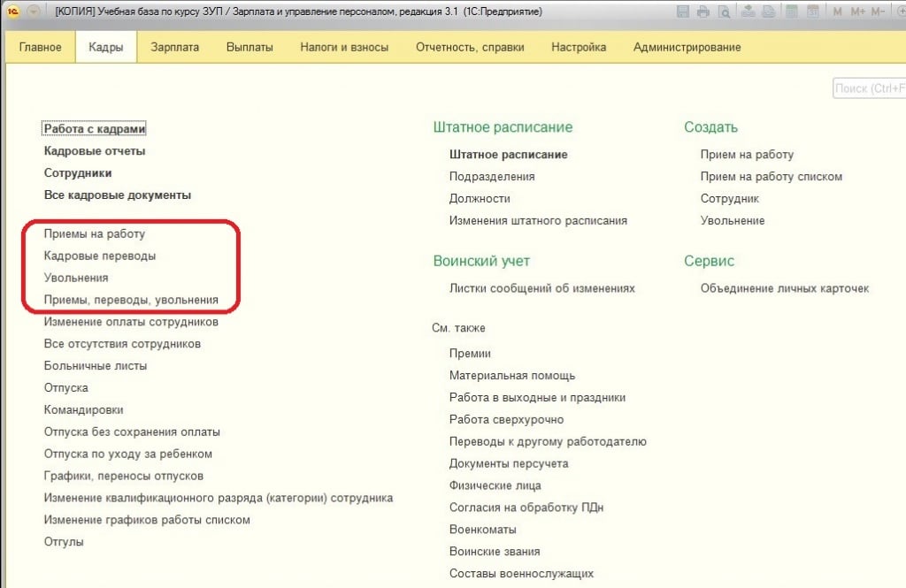Viewport: 906px width, 588px height.
Task: Open Листки сообщений об изменениях
Action: (542, 288)
